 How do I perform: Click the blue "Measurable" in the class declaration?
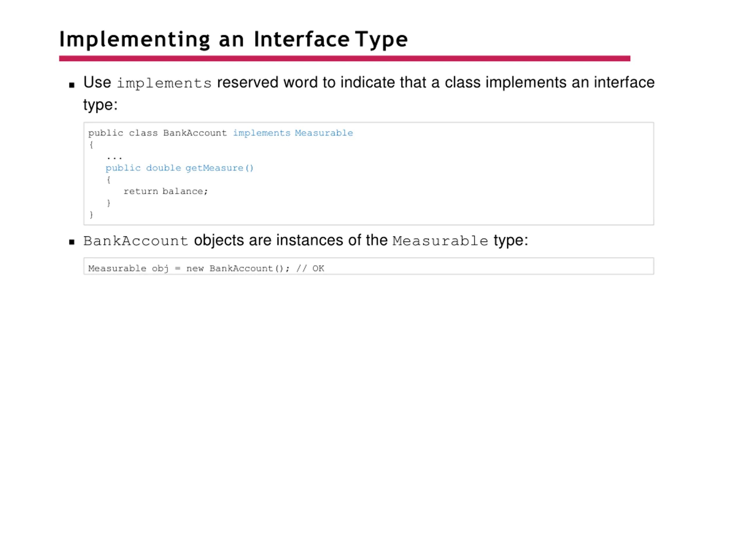click(x=324, y=133)
